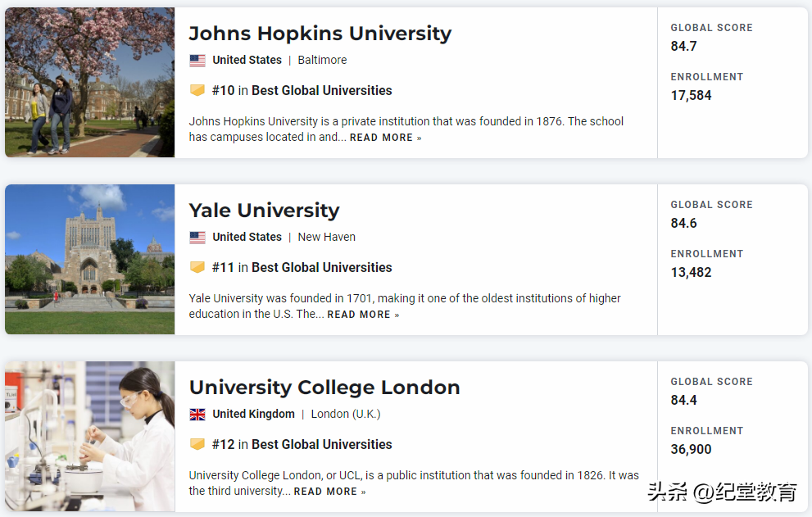Select the #12 in Best Global Universities link

[302, 444]
